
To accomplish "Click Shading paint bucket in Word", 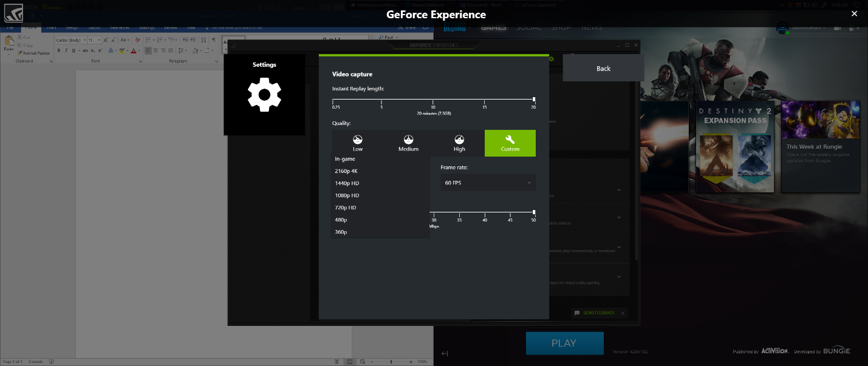I will (196, 50).
